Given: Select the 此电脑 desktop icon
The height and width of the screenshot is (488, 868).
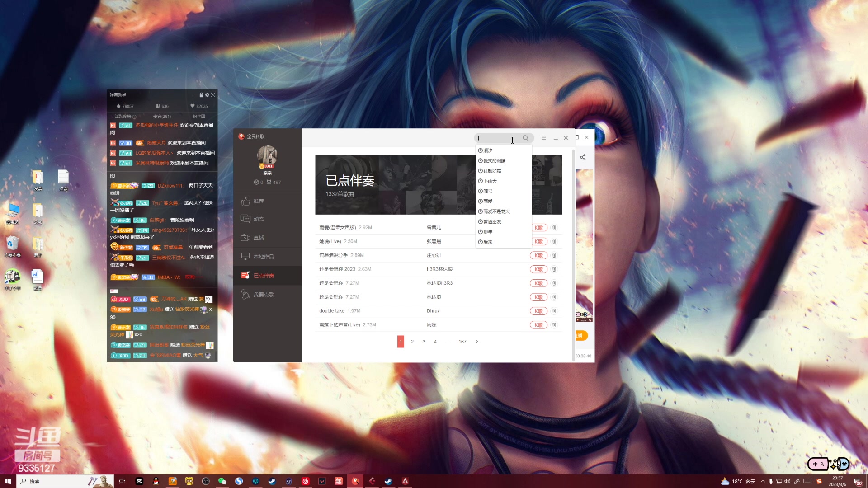Looking at the screenshot, I should coord(13,213).
